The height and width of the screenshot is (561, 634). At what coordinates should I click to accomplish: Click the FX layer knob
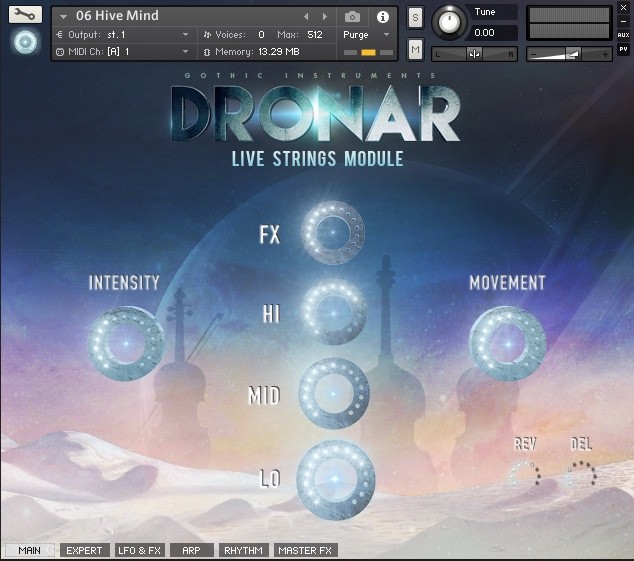pos(334,233)
